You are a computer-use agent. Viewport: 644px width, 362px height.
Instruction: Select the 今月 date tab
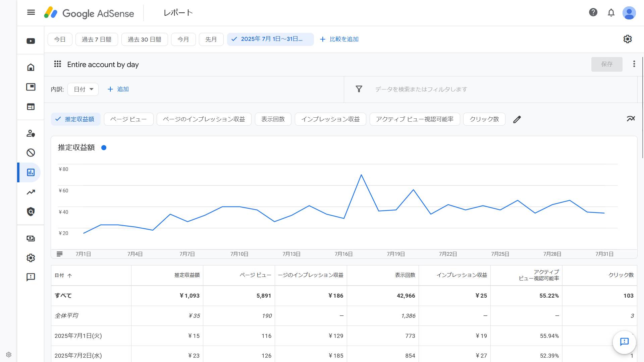183,40
